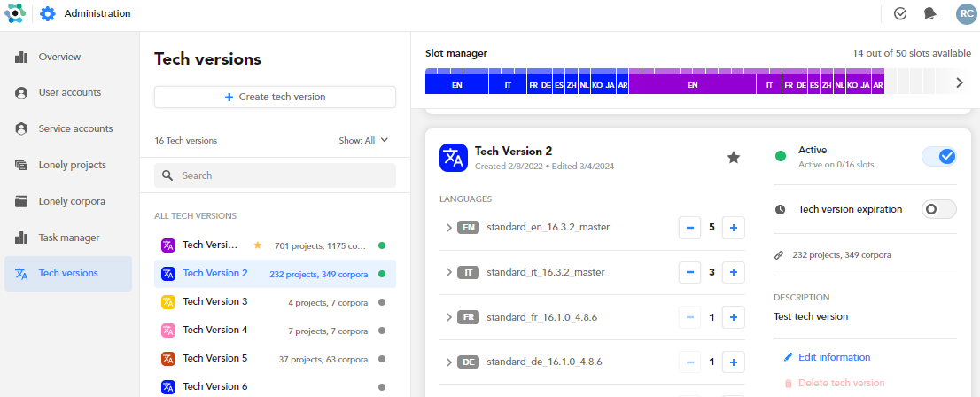Open the task checkmark icon in header

(900, 13)
